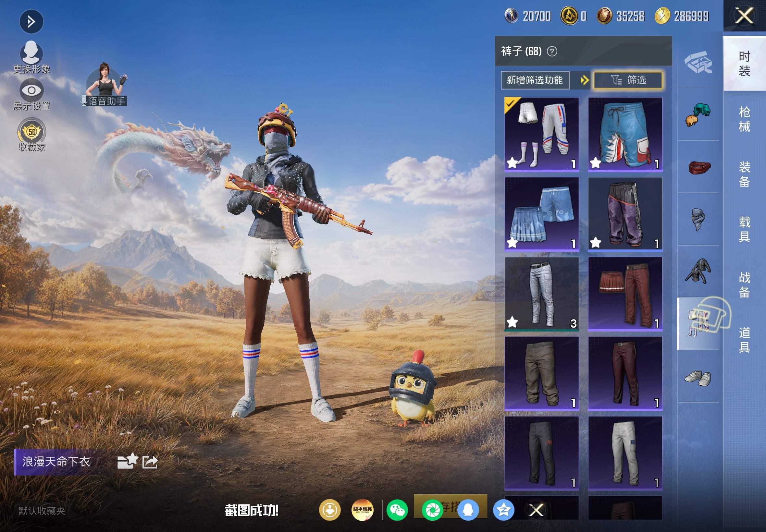766x532 pixels.
Task: Select light grey cargo pants
Action: point(625,453)
